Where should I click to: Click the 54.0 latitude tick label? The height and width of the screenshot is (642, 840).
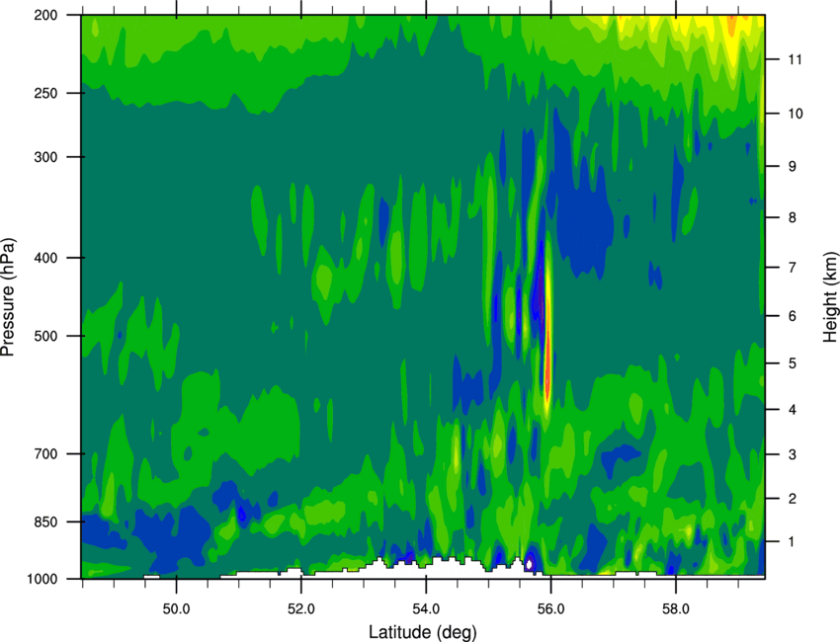[x=426, y=608]
